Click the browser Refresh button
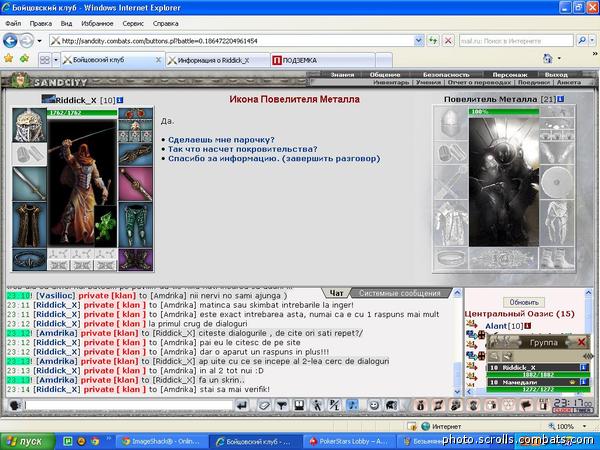 [433, 41]
